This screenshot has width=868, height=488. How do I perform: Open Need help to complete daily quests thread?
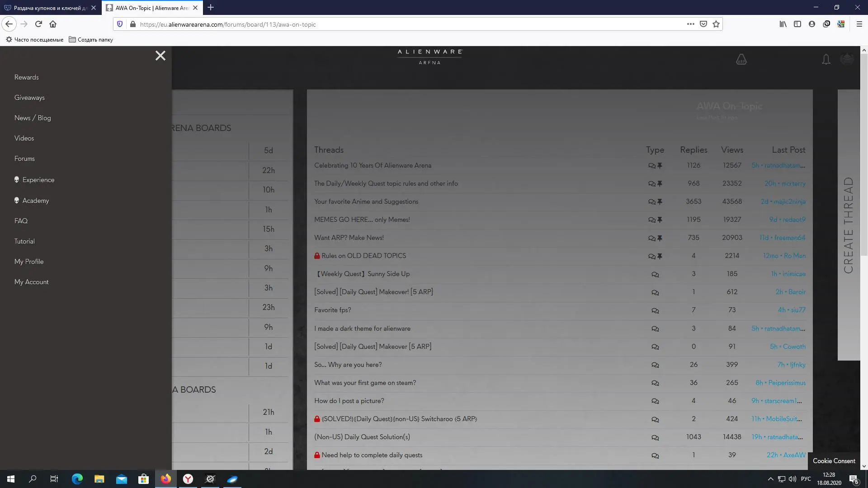click(372, 455)
